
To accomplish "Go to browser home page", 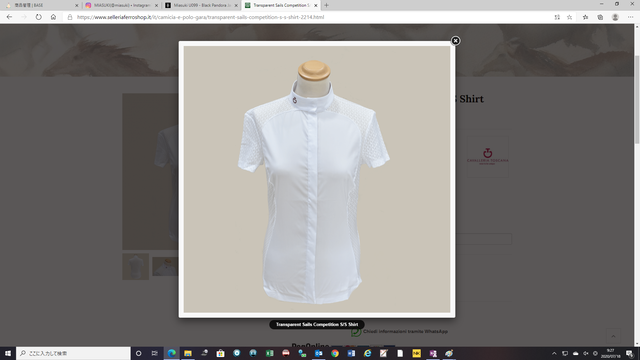I will [53, 17].
